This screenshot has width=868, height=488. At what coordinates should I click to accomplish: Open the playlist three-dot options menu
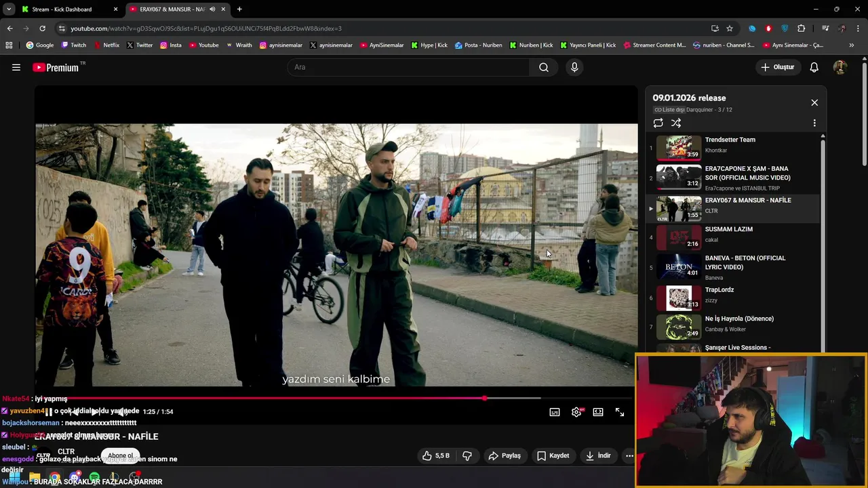tap(814, 123)
